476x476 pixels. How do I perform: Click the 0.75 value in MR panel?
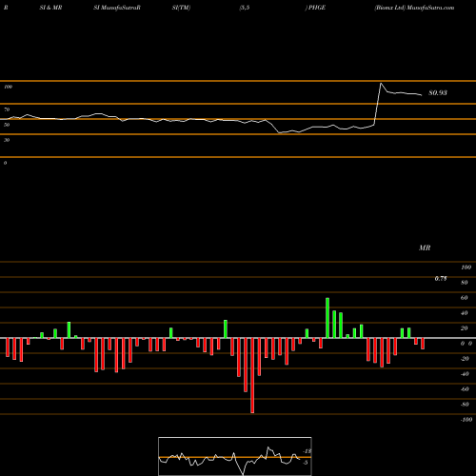(x=441, y=278)
